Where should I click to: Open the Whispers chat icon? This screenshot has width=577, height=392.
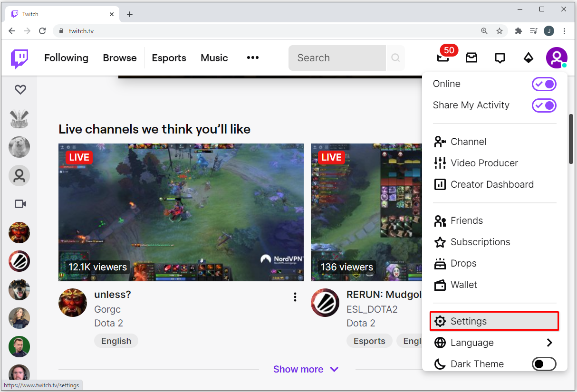coord(500,58)
